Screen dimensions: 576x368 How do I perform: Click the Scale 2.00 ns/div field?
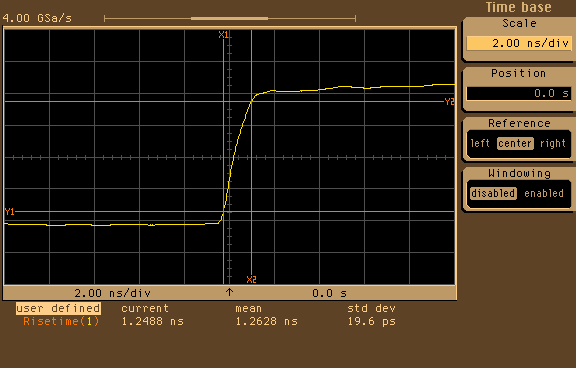coord(519,43)
